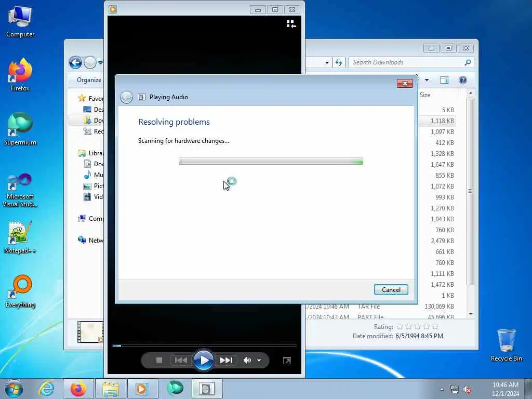Open network tray icon
The image size is (532, 399).
point(454,390)
